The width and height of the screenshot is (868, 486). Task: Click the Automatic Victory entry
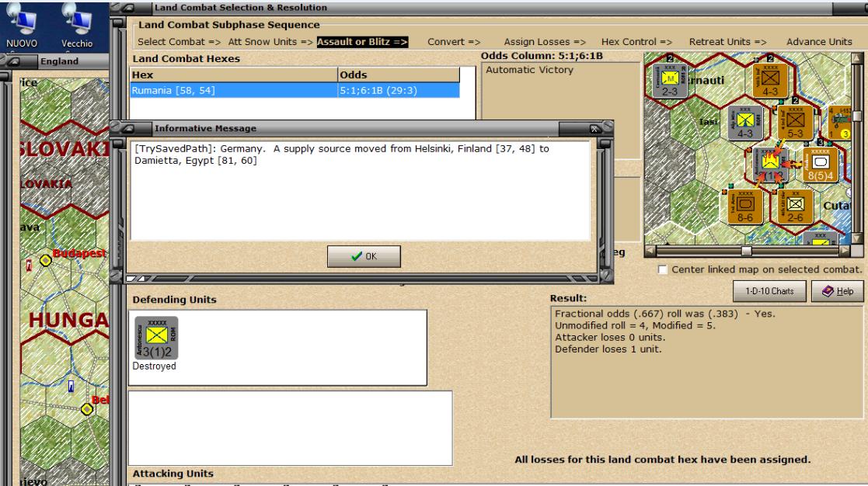coord(529,70)
